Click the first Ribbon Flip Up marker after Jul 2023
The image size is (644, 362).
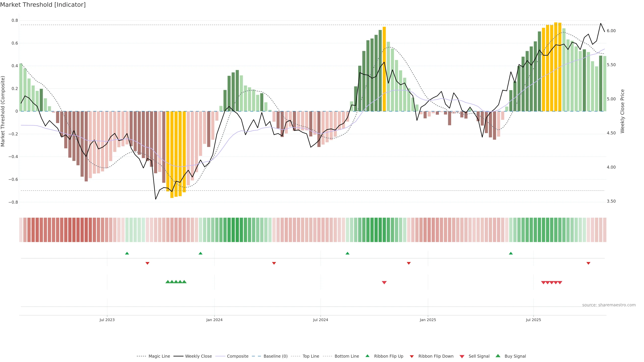(x=127, y=253)
